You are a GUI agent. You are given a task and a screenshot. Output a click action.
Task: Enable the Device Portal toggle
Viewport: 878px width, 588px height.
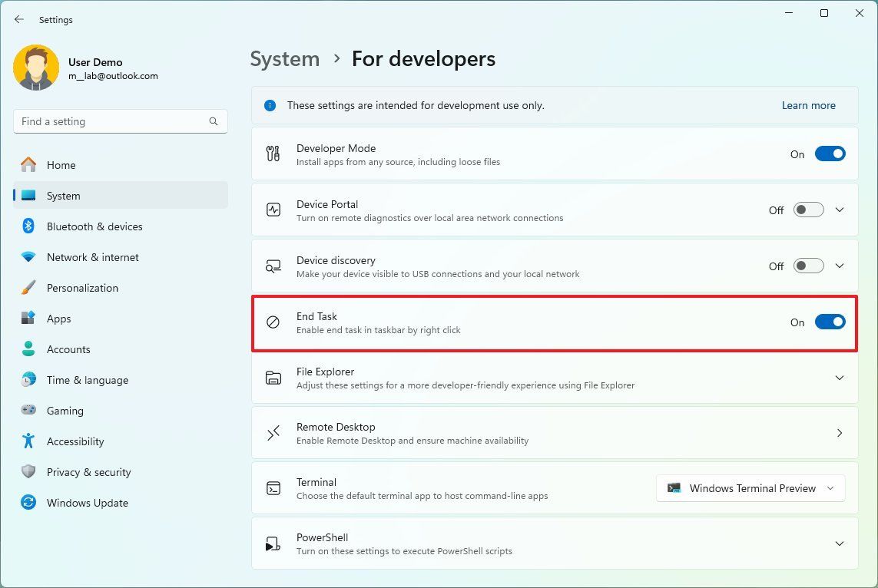(807, 210)
